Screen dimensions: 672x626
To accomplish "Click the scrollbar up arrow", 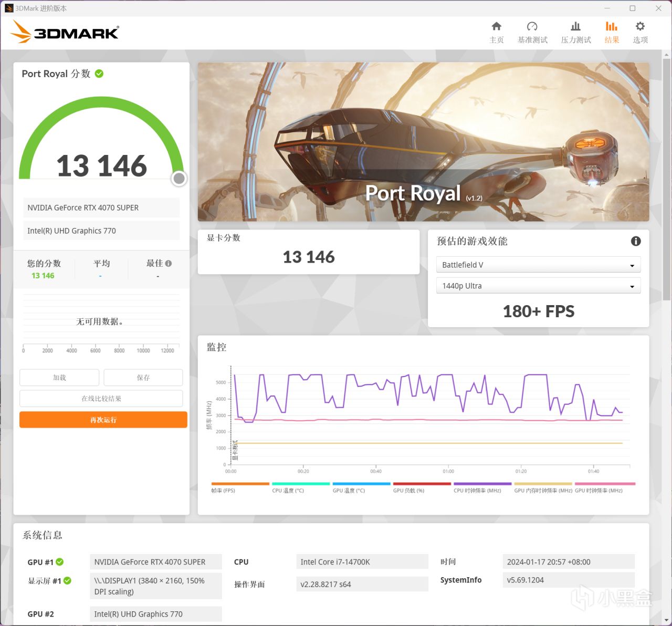I will 667,54.
